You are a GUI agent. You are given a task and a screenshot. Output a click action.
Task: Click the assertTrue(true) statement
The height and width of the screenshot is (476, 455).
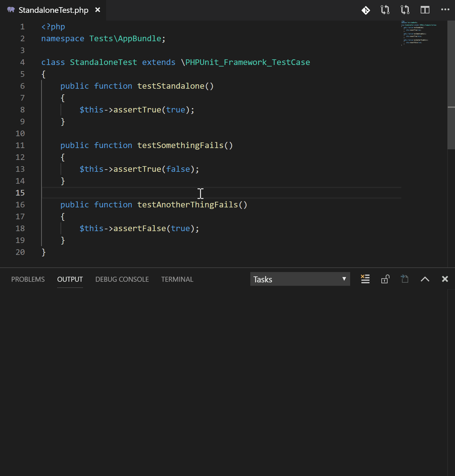(137, 110)
